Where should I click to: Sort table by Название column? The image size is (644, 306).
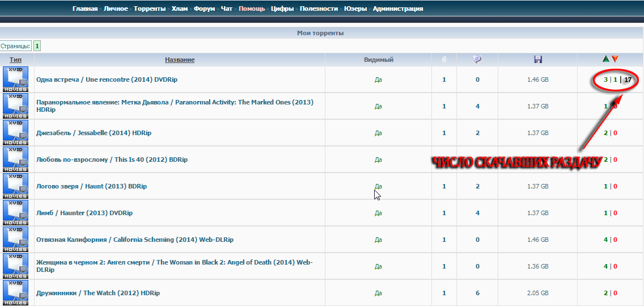tap(180, 60)
